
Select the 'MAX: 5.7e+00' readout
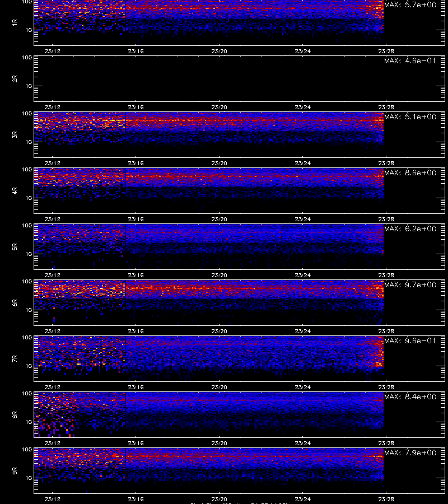pyautogui.click(x=410, y=5)
